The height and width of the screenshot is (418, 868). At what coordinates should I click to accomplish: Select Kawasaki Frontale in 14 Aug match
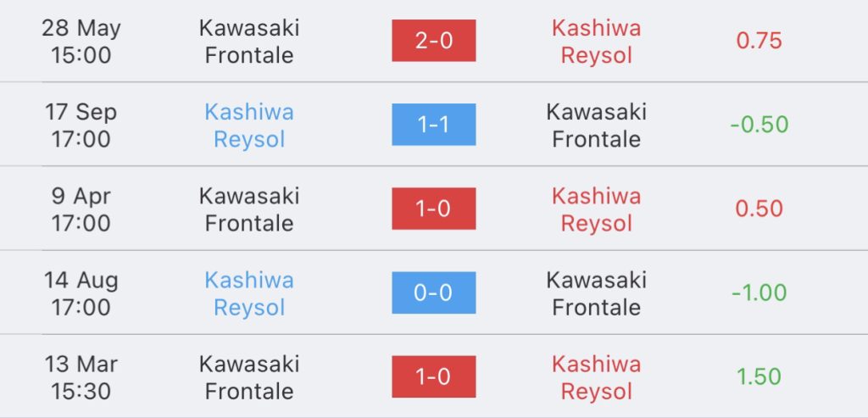596,293
